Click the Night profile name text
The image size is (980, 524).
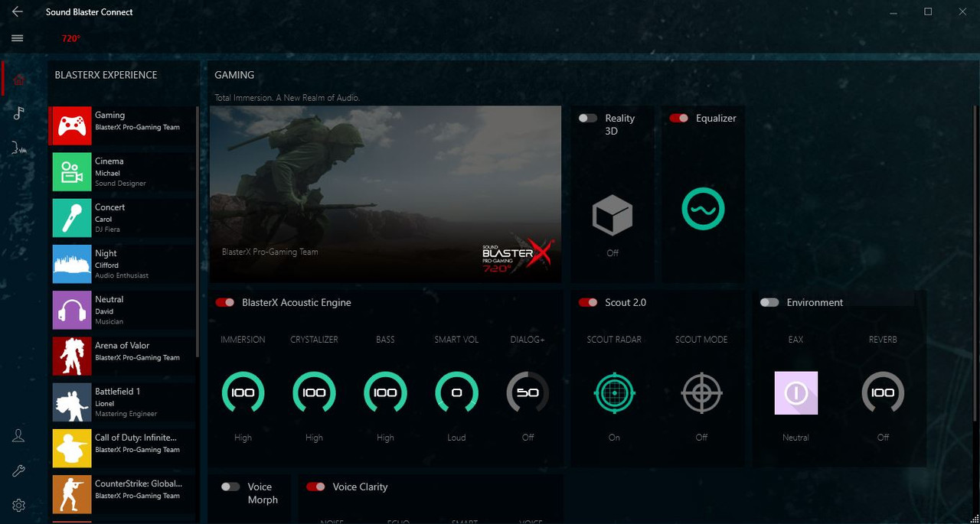[x=106, y=253]
